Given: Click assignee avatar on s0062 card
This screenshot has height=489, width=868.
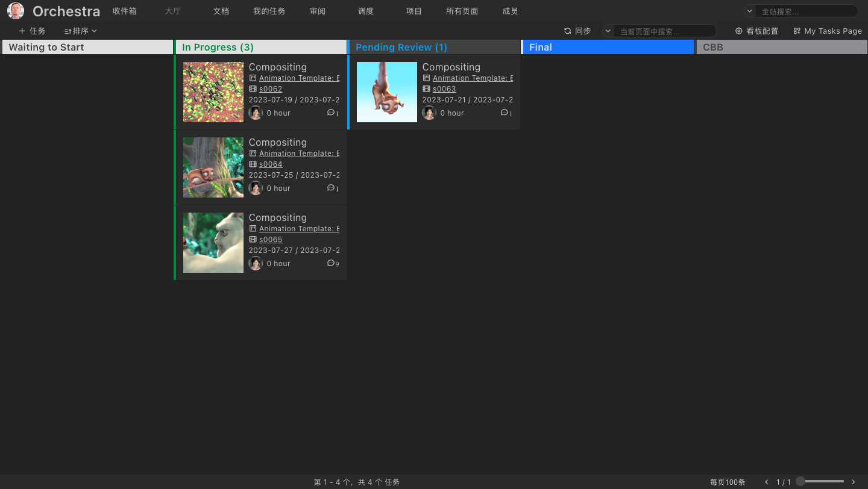Looking at the screenshot, I should [x=256, y=113].
